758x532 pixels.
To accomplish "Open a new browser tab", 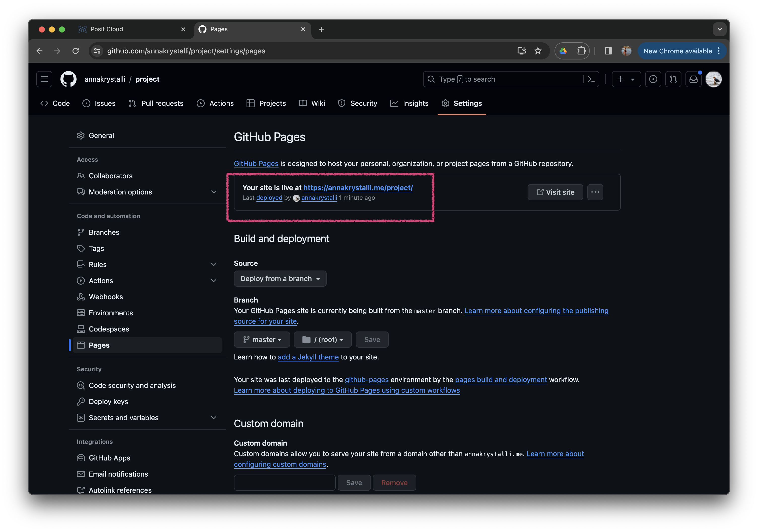I will tap(321, 29).
